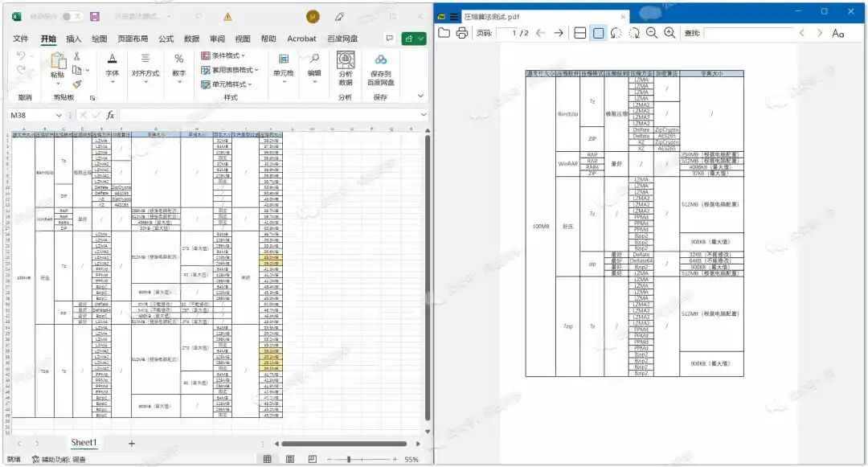Click the pen icon beside the avatar
Viewport: 868px width, 467px height.
(339, 17)
